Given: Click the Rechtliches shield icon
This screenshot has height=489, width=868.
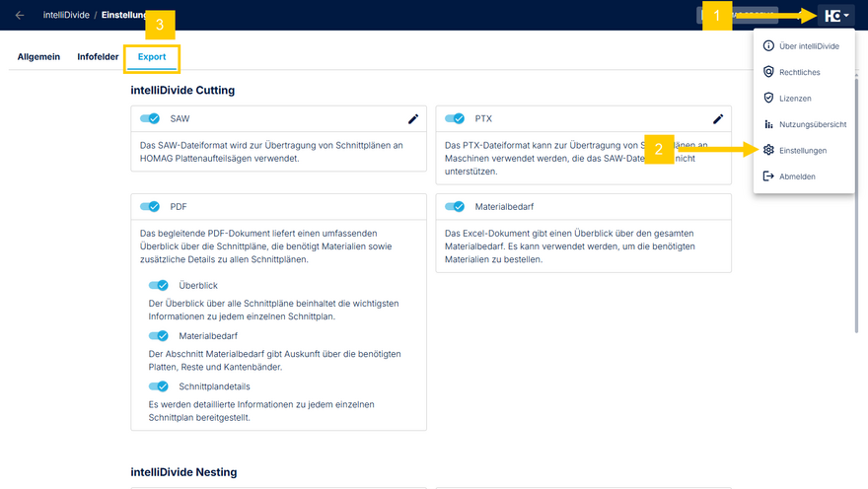Looking at the screenshot, I should pos(769,72).
